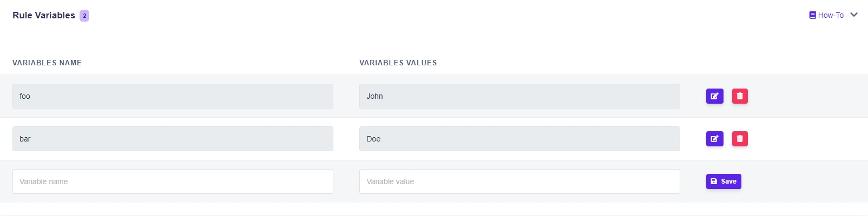The width and height of the screenshot is (868, 216).
Task: Click the book icon beside How-To
Action: pos(812,15)
